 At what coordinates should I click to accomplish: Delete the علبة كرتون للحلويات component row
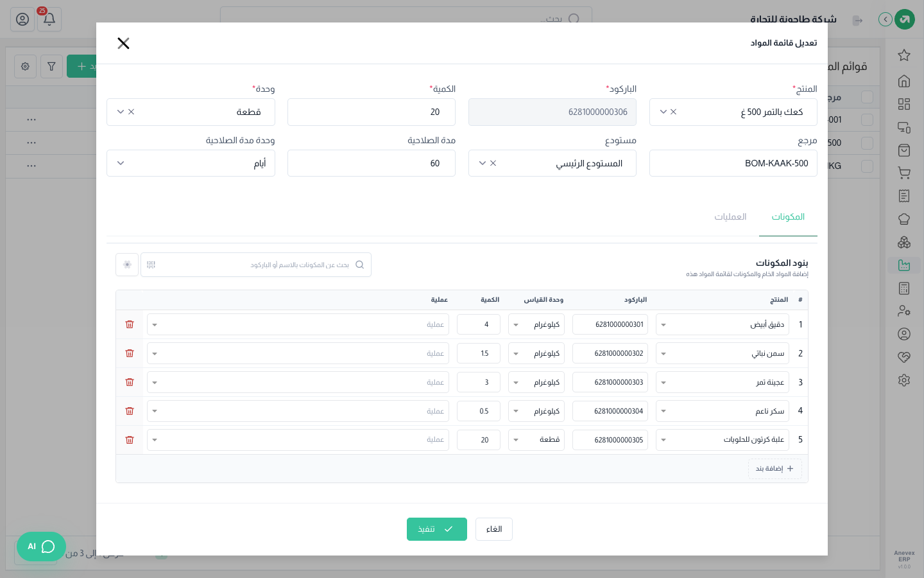point(130,440)
